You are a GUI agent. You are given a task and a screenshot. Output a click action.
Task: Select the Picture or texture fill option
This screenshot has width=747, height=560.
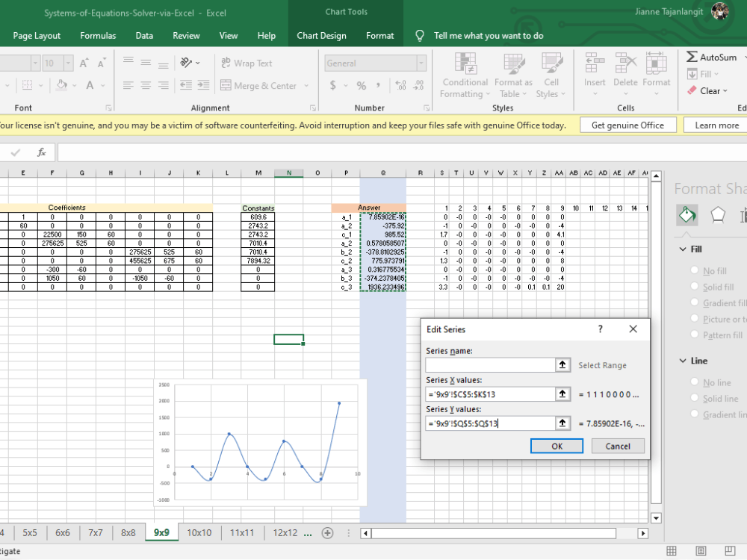pos(694,319)
